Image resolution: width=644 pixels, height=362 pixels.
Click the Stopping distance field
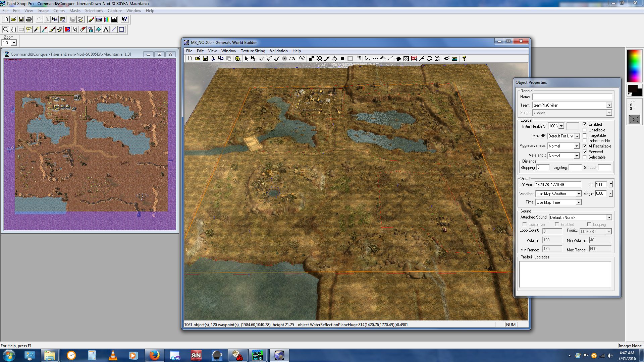point(543,167)
